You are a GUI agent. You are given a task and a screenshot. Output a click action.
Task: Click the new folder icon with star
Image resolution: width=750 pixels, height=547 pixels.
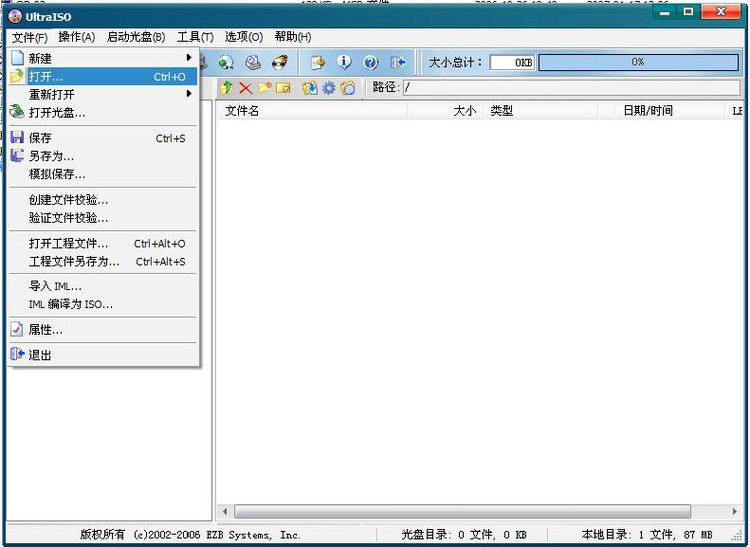click(265, 88)
